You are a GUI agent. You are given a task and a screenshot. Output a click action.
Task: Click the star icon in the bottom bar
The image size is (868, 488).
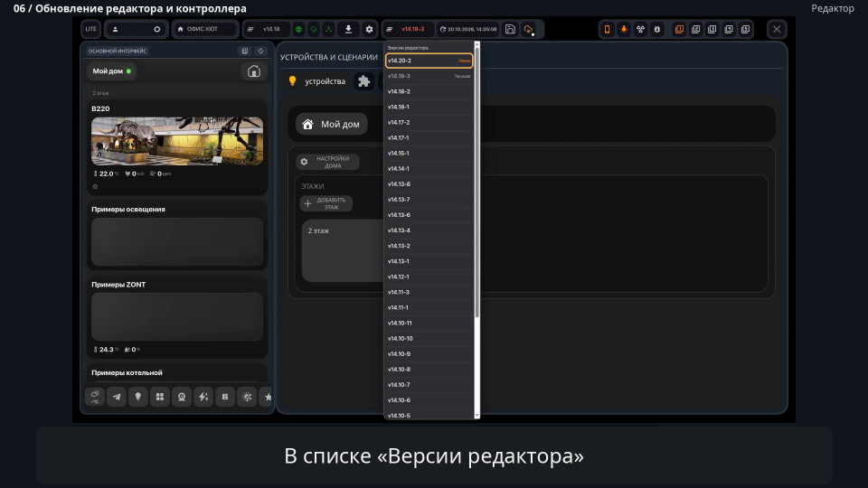pyautogui.click(x=268, y=397)
